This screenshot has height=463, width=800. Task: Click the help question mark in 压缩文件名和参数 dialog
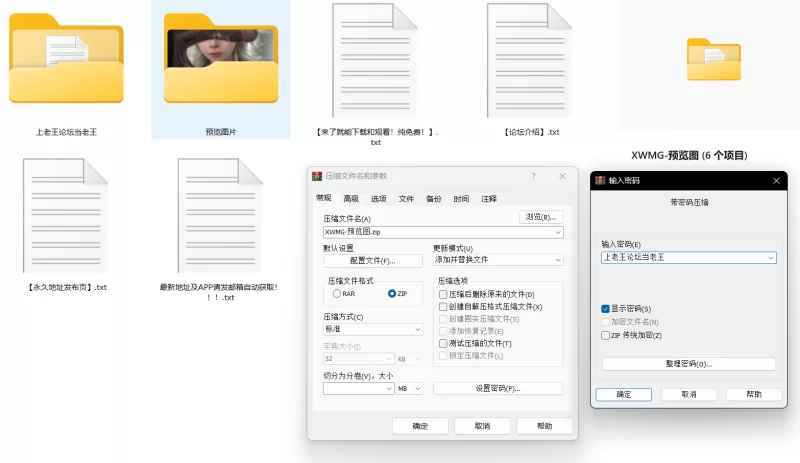coord(532,176)
